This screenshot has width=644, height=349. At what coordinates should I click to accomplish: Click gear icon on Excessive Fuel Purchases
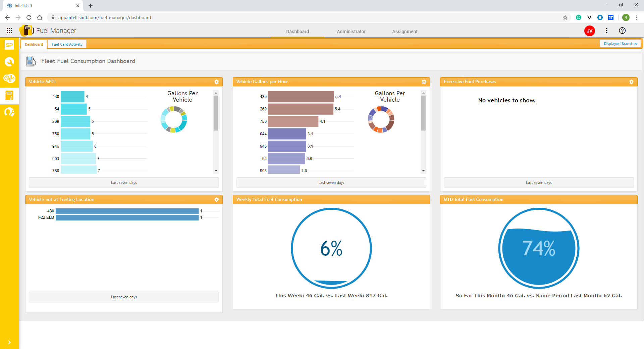631,82
